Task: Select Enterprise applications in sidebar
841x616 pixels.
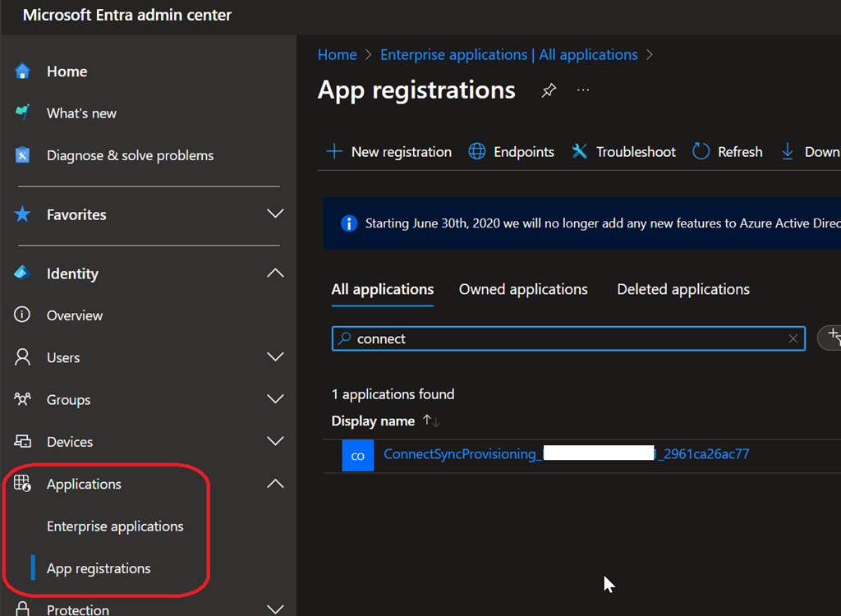Action: pos(115,526)
